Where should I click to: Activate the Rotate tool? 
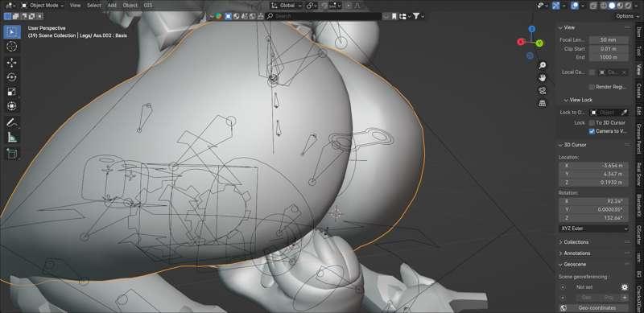[x=12, y=77]
